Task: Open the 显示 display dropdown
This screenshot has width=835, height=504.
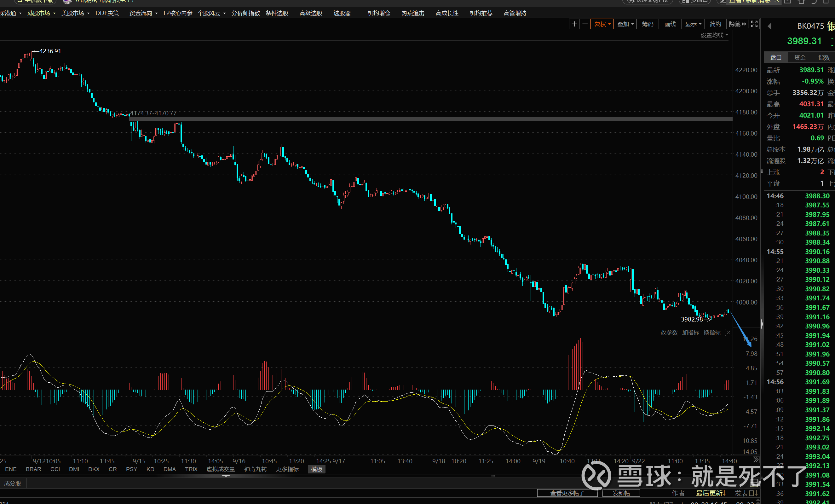Action: coord(693,24)
